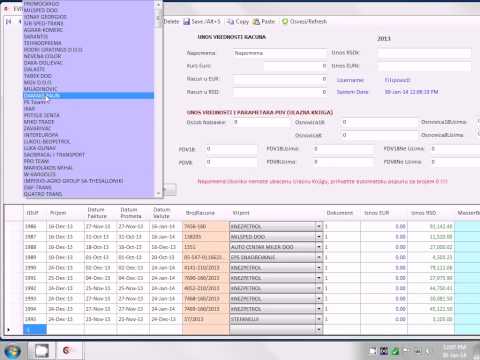Open Klijent dropdown in row 1986
480x360 pixels.
coord(319,227)
